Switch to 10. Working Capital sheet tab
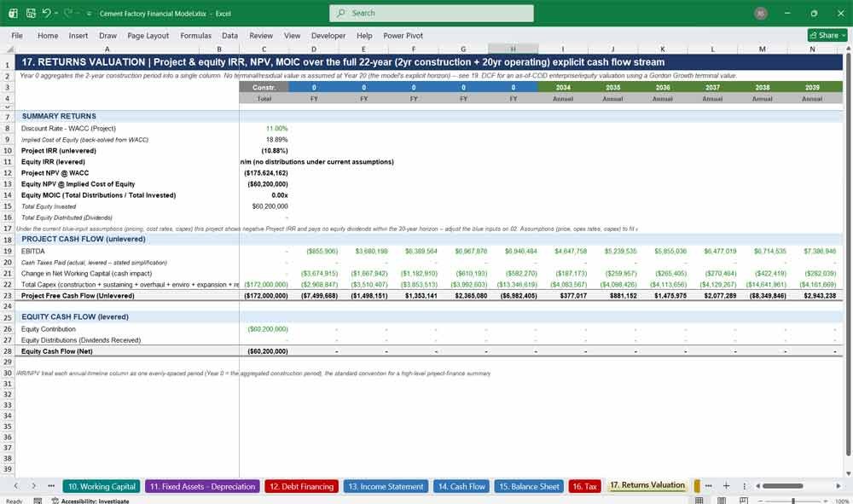This screenshot has width=853, height=504. coord(102,487)
